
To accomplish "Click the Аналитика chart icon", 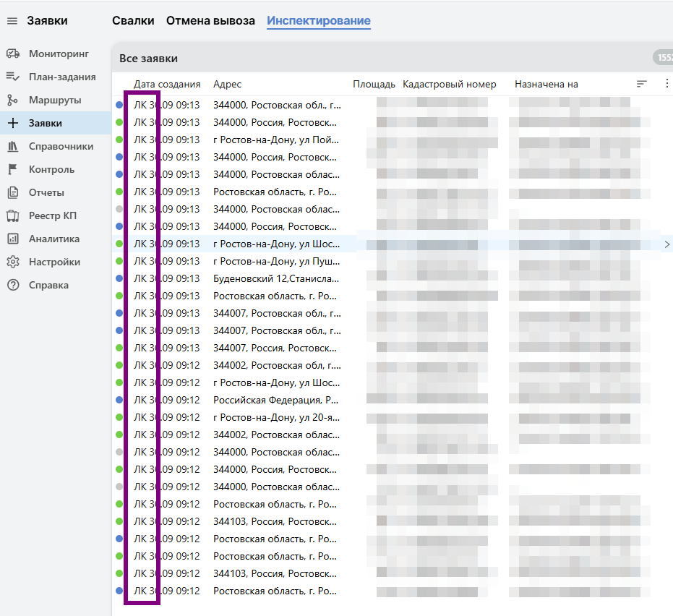I will (x=12, y=239).
